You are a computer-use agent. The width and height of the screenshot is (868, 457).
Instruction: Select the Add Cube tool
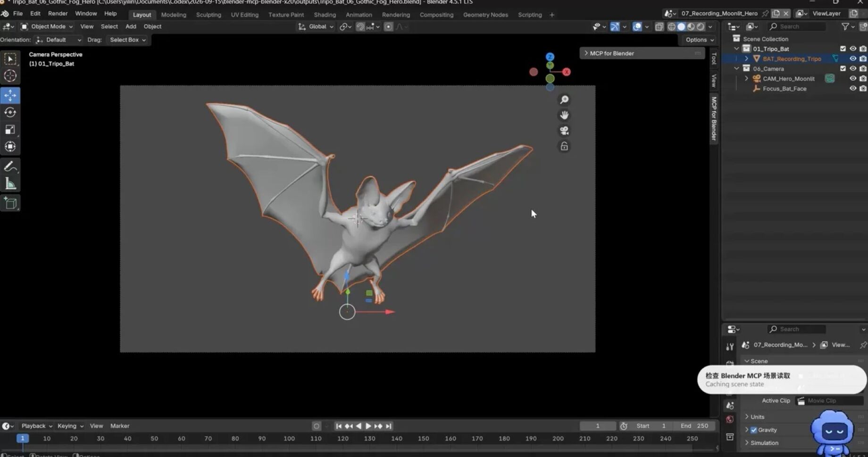tap(10, 203)
